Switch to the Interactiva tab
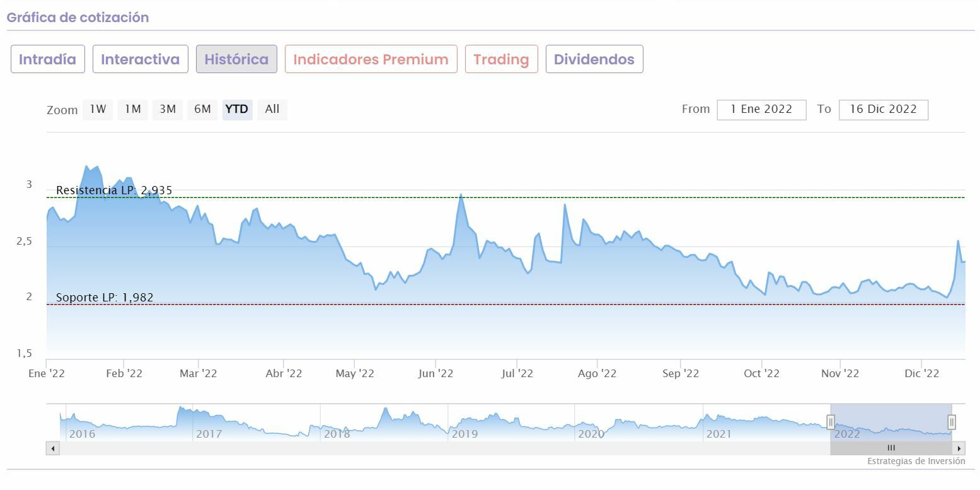The width and height of the screenshot is (980, 490). [x=140, y=59]
